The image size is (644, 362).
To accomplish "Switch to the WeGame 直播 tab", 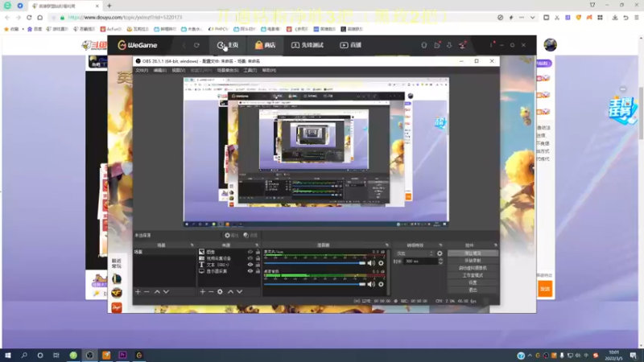I will click(350, 45).
